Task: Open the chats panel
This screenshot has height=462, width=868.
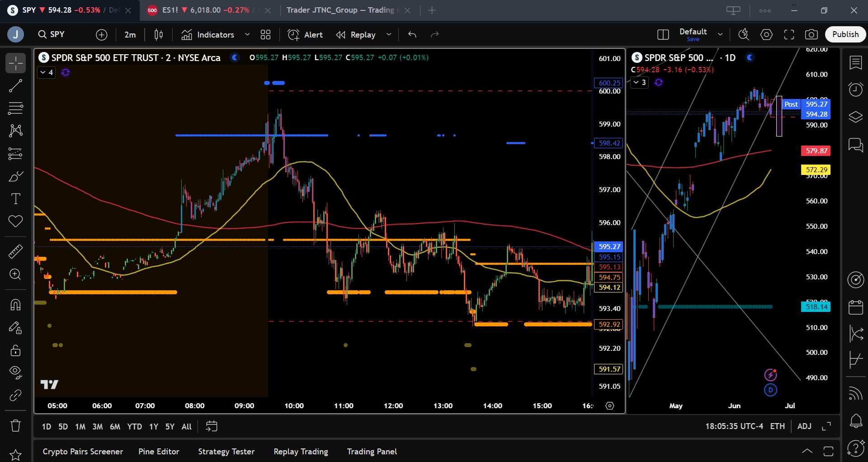Action: (855, 145)
